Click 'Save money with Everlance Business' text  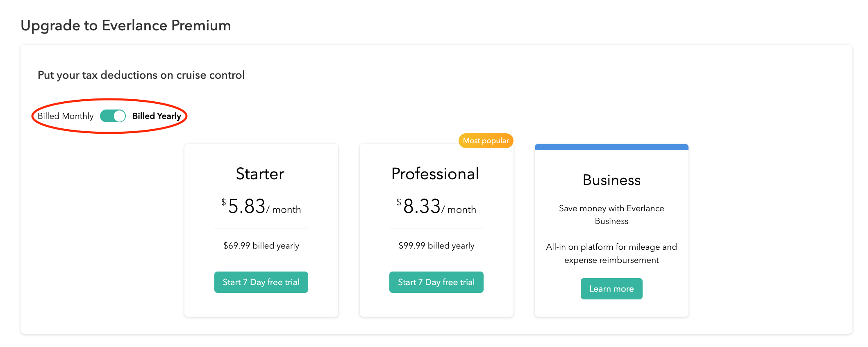(x=611, y=215)
